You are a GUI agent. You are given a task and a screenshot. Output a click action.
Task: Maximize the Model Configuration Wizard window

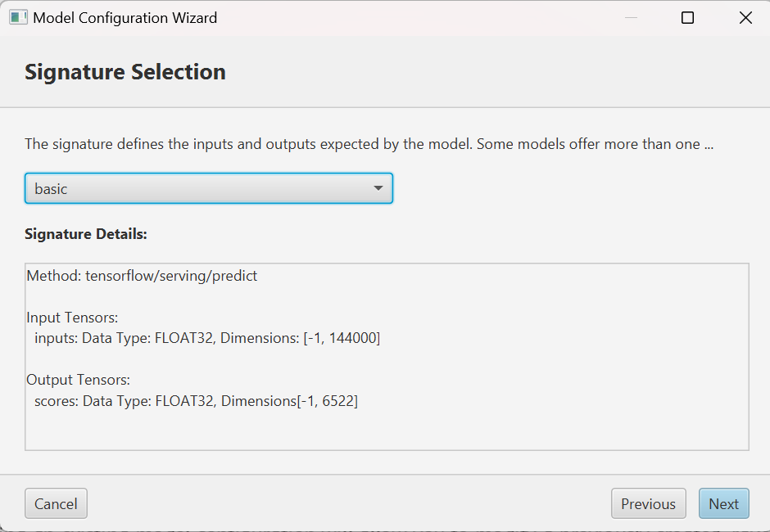pyautogui.click(x=688, y=17)
